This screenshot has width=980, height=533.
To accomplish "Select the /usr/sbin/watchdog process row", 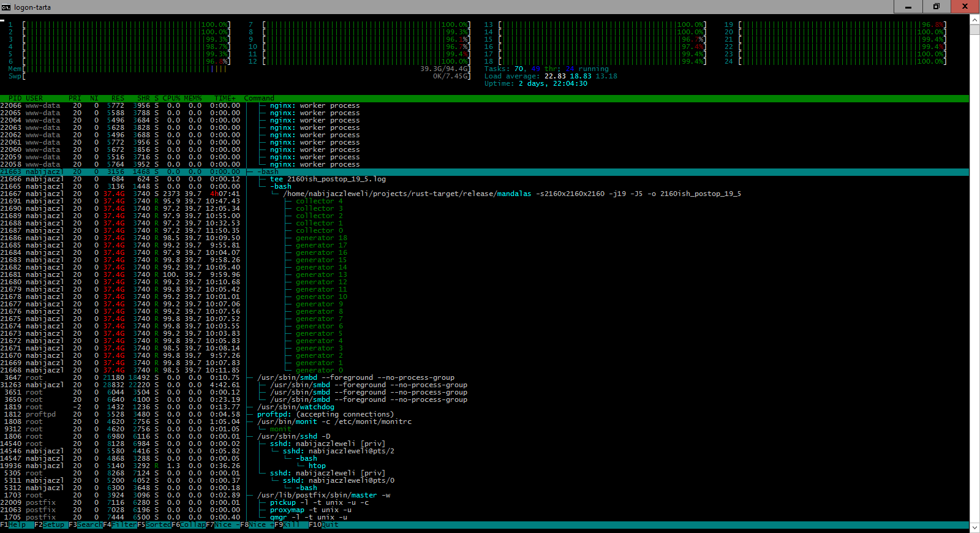I will (x=295, y=407).
